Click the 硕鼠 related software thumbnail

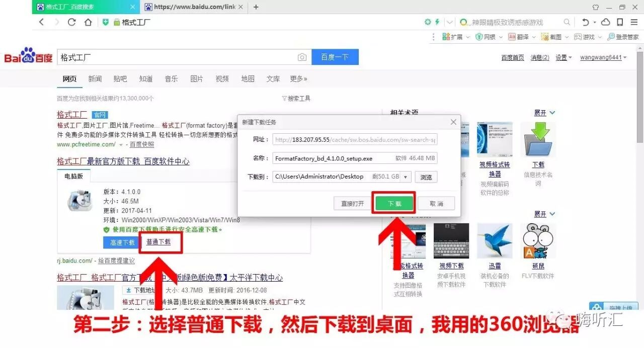pyautogui.click(x=538, y=241)
